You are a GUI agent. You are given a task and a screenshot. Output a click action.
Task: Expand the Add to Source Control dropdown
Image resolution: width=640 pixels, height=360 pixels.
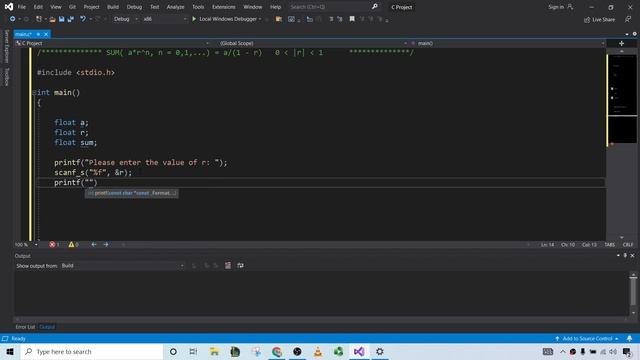[x=617, y=339]
